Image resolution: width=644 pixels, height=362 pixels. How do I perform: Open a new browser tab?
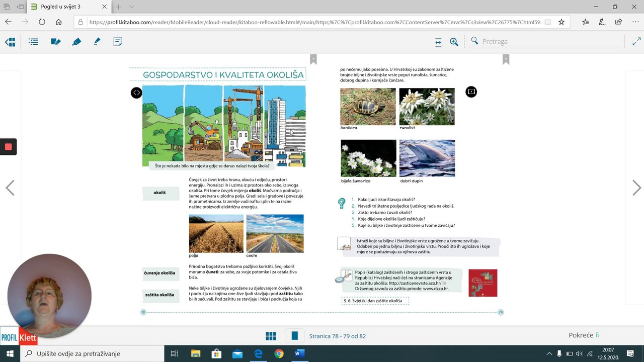click(119, 7)
